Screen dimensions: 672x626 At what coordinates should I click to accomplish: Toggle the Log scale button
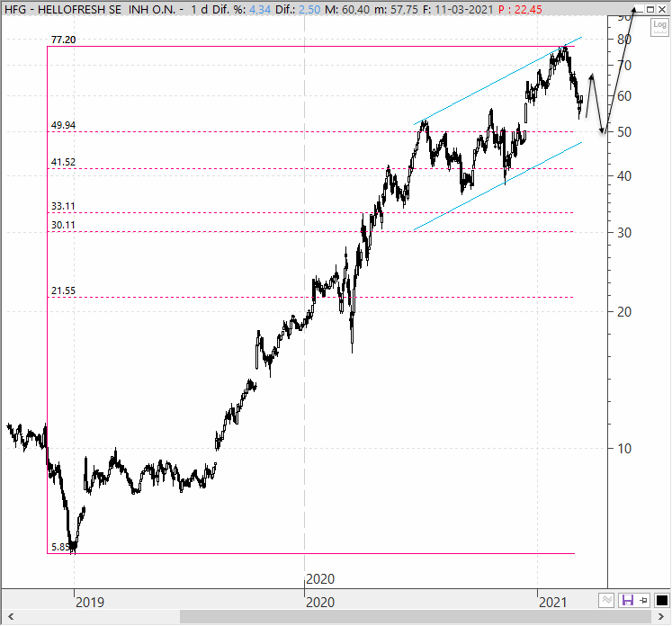coord(659,27)
